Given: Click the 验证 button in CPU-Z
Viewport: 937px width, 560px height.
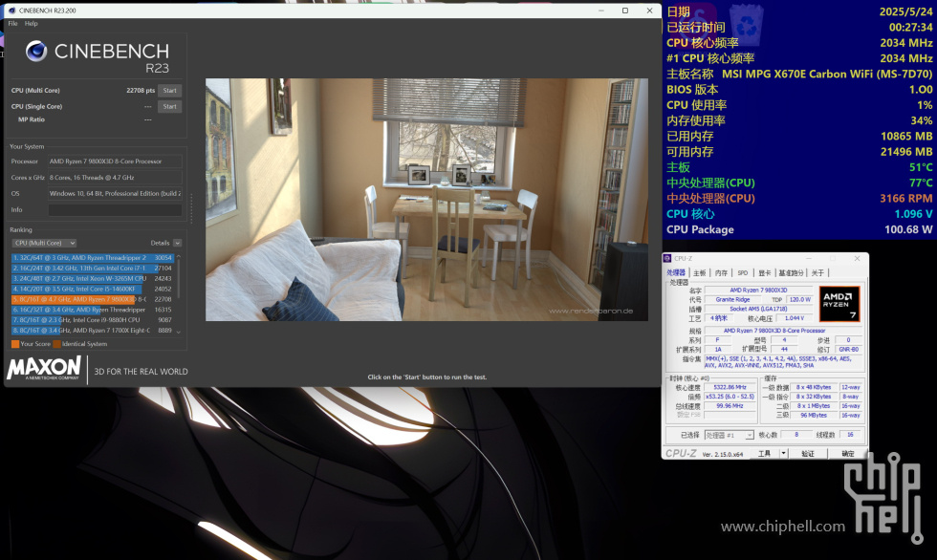Looking at the screenshot, I should (808, 454).
